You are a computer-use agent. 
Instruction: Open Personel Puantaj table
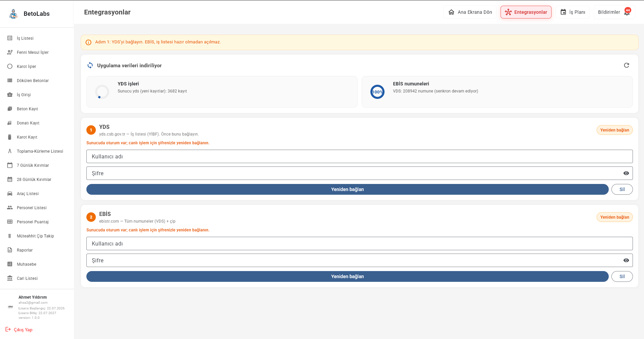tap(37, 222)
